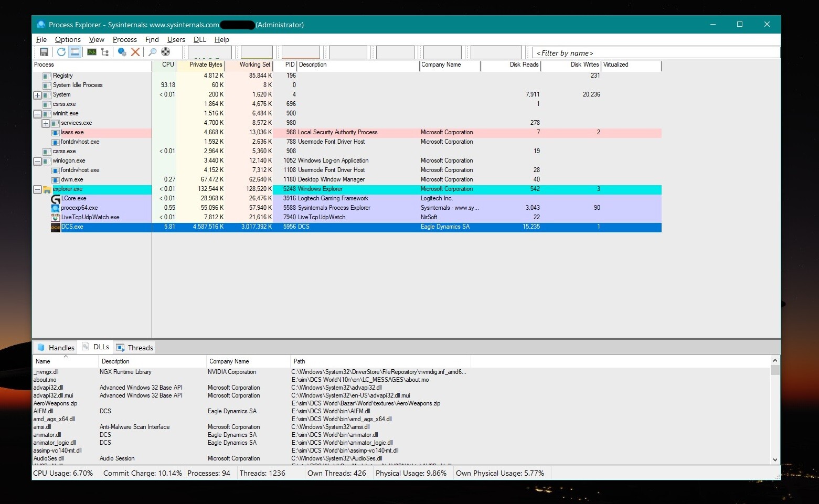The height and width of the screenshot is (504, 819).
Task: Open the File menu
Action: tap(41, 39)
